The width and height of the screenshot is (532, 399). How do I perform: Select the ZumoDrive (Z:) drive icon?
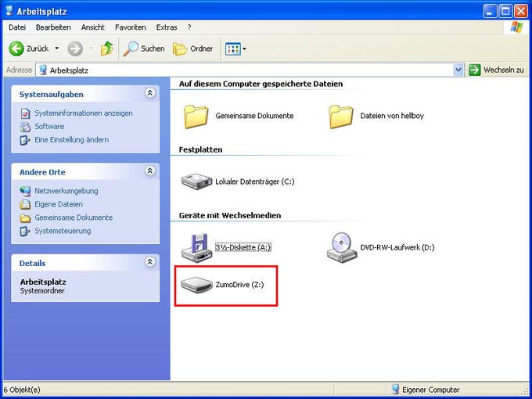click(196, 285)
